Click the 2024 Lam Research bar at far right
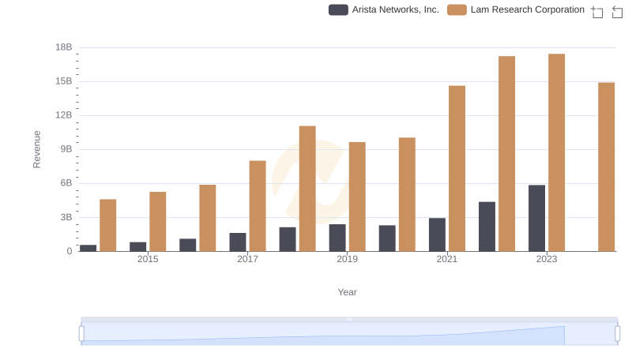This screenshot has width=632, height=364. [606, 167]
